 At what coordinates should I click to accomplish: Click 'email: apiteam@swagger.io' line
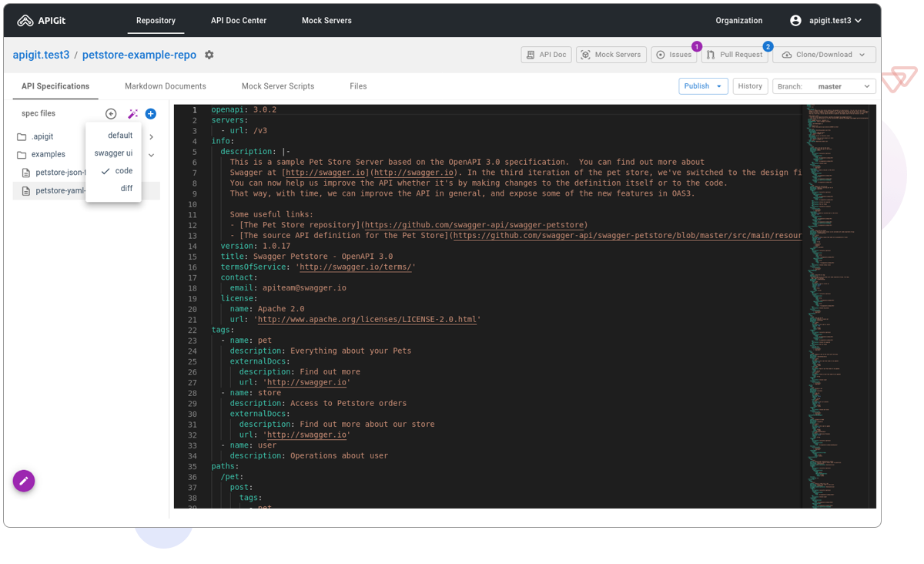point(288,287)
